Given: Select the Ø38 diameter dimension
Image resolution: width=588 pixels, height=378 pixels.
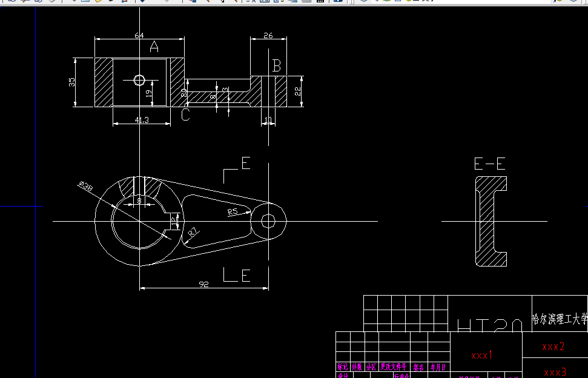Looking at the screenshot, I should point(85,186).
